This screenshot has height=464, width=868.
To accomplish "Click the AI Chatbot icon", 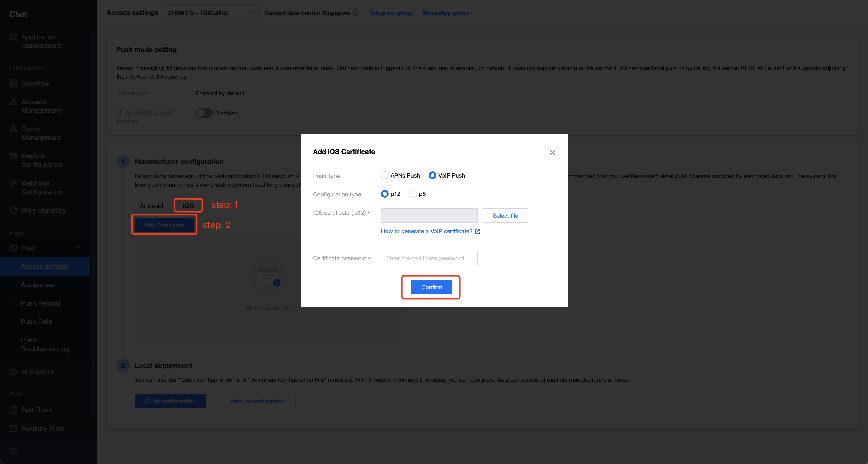I will (14, 372).
